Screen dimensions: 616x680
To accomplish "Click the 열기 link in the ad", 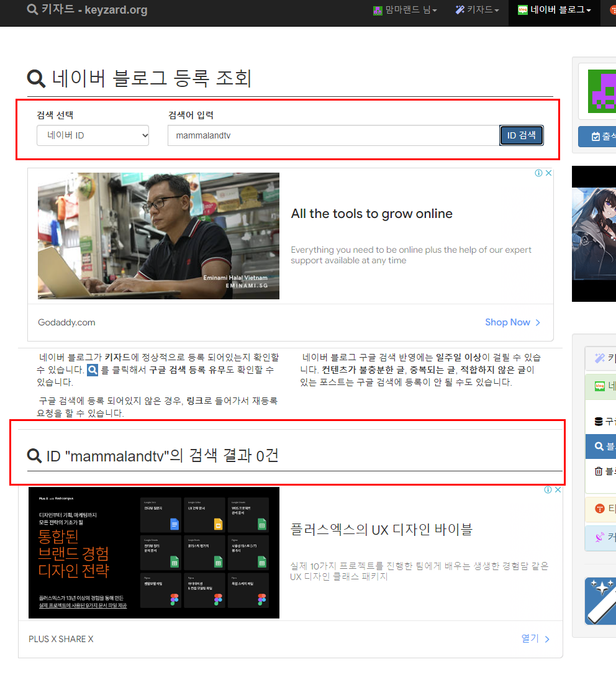I will [530, 638].
